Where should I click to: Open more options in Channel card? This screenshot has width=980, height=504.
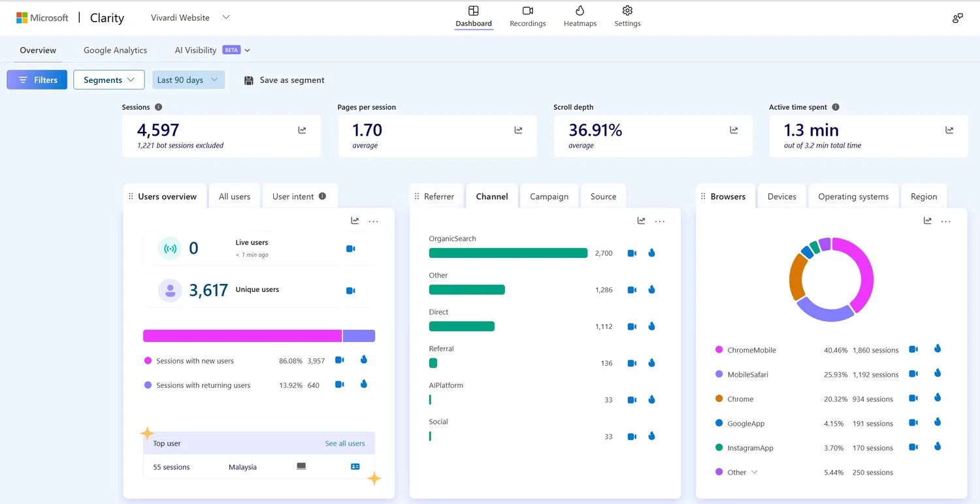pos(660,221)
